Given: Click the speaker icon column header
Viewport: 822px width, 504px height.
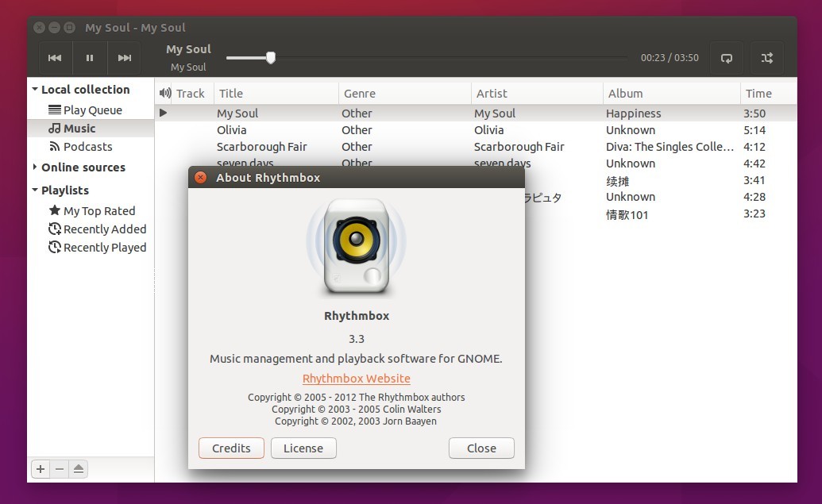Looking at the screenshot, I should [x=165, y=93].
